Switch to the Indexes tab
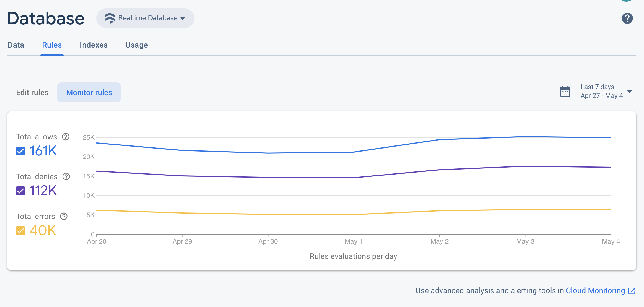644x307 pixels. tap(94, 45)
